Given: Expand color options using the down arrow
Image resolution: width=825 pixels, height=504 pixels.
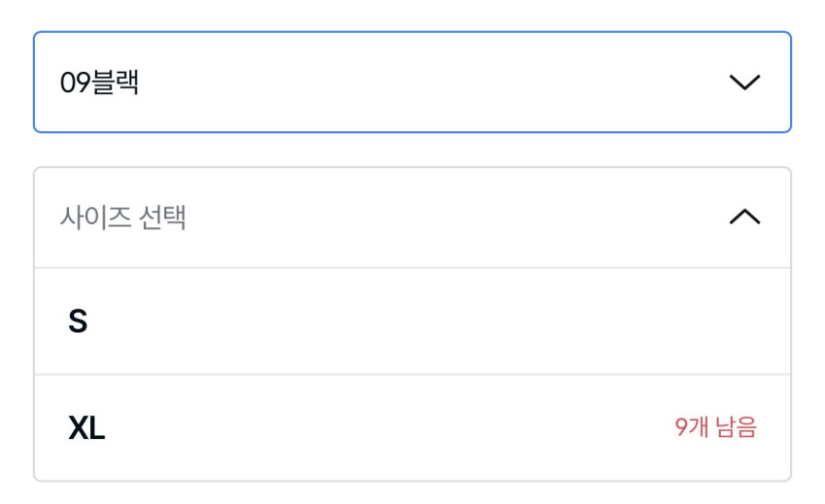Looking at the screenshot, I should coord(744,83).
